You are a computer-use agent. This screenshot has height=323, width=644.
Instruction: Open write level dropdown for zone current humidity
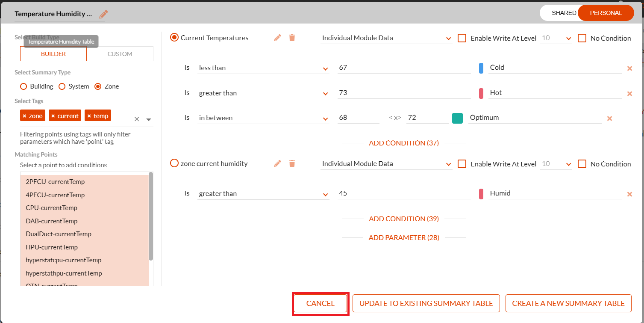click(x=556, y=164)
